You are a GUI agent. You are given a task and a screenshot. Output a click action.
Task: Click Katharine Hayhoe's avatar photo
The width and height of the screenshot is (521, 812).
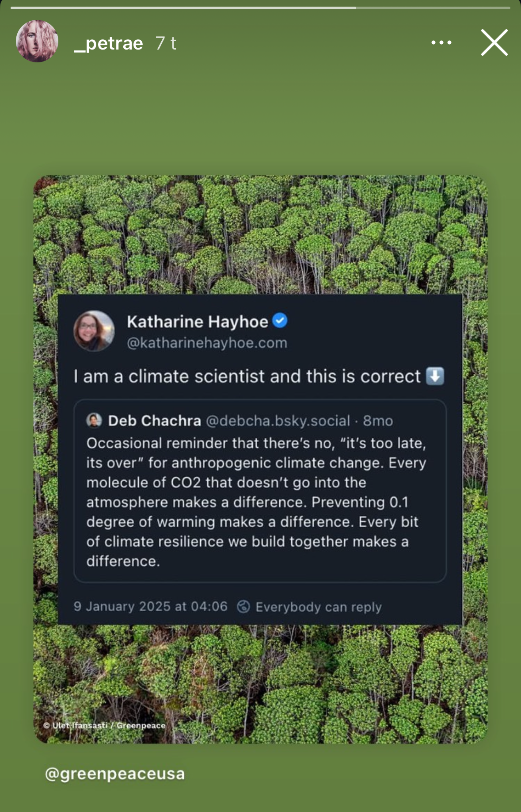(94, 331)
